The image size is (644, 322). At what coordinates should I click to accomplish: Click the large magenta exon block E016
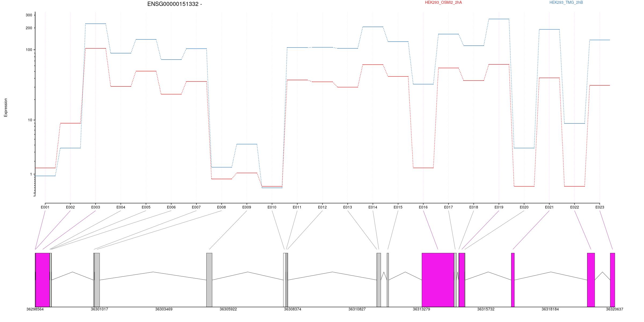(x=438, y=280)
